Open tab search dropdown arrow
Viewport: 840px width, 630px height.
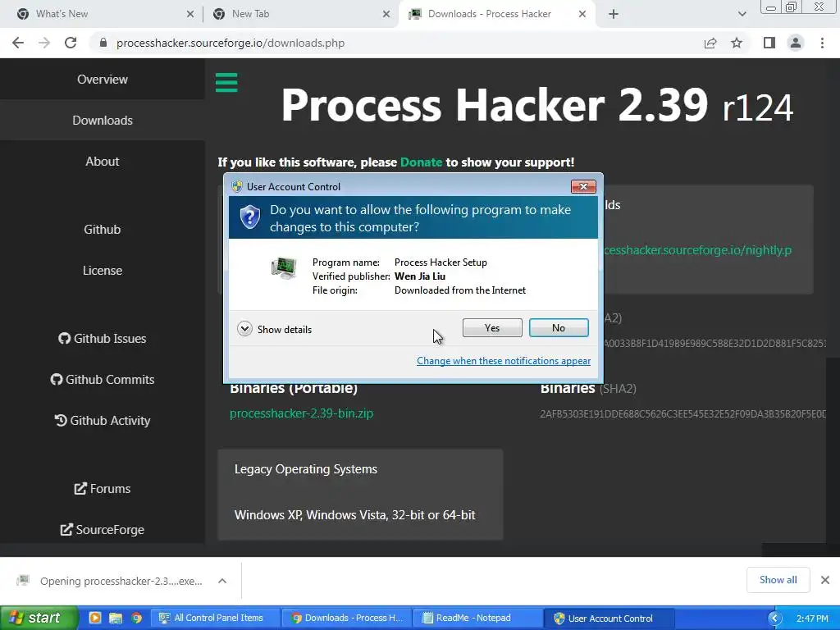[742, 15]
